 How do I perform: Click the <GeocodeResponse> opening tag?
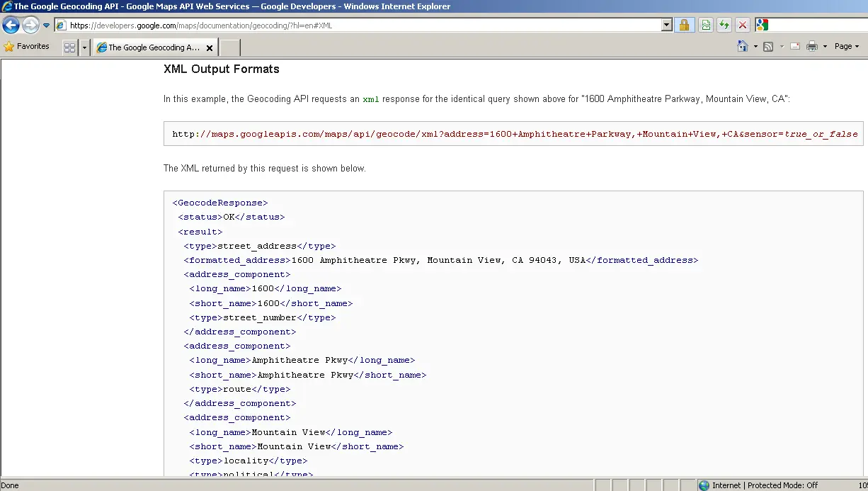click(220, 203)
